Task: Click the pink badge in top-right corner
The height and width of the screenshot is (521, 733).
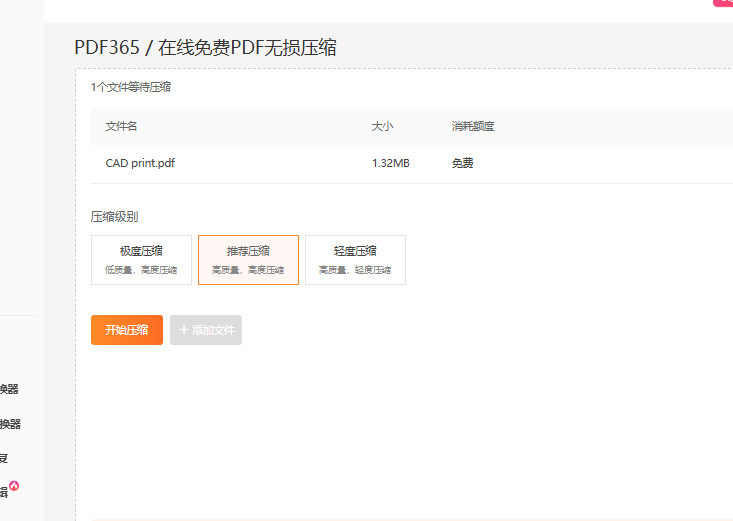Action: (723, 3)
